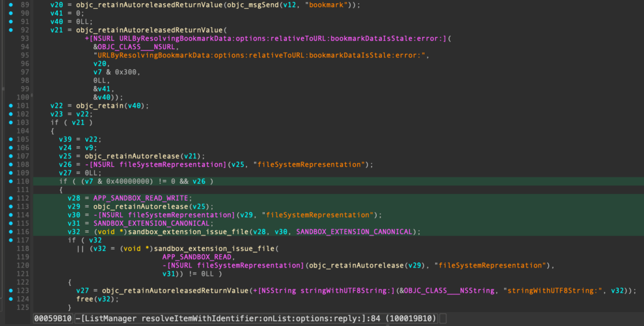The width and height of the screenshot is (644, 326).
Task: Click variable v40 on line 91
Action: [x=57, y=21]
